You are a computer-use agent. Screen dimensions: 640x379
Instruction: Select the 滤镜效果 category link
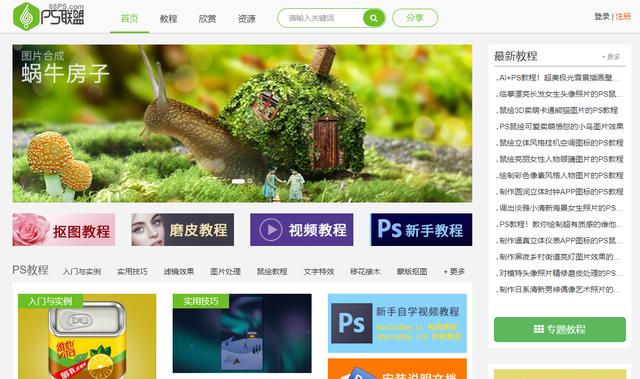tap(179, 271)
